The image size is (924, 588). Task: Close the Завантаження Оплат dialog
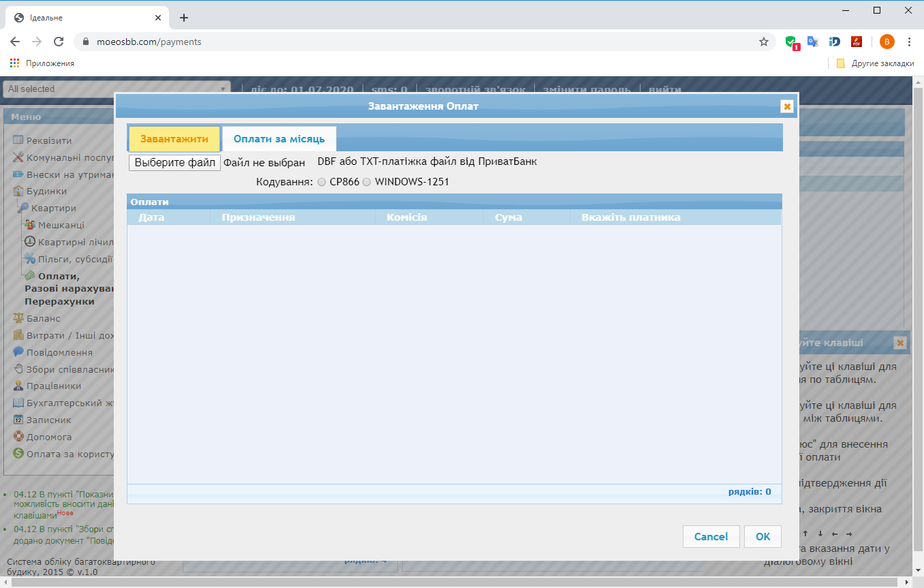(787, 106)
